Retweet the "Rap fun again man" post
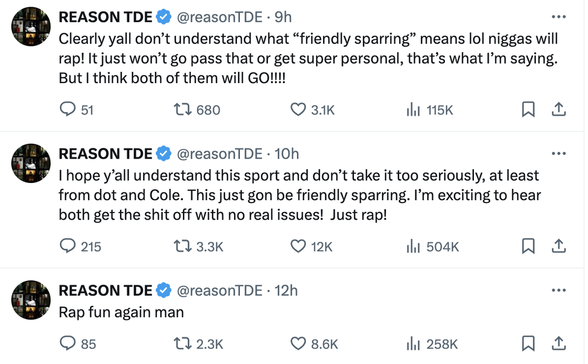 (182, 343)
